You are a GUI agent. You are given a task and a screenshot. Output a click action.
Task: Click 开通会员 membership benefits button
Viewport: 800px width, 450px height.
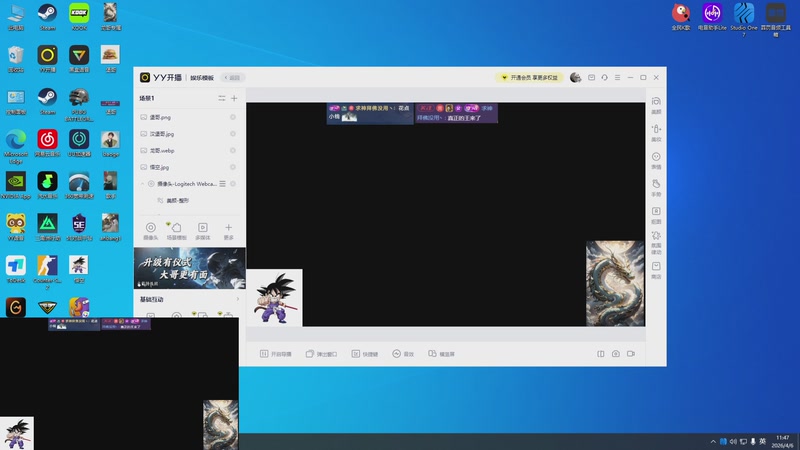[x=530, y=78]
